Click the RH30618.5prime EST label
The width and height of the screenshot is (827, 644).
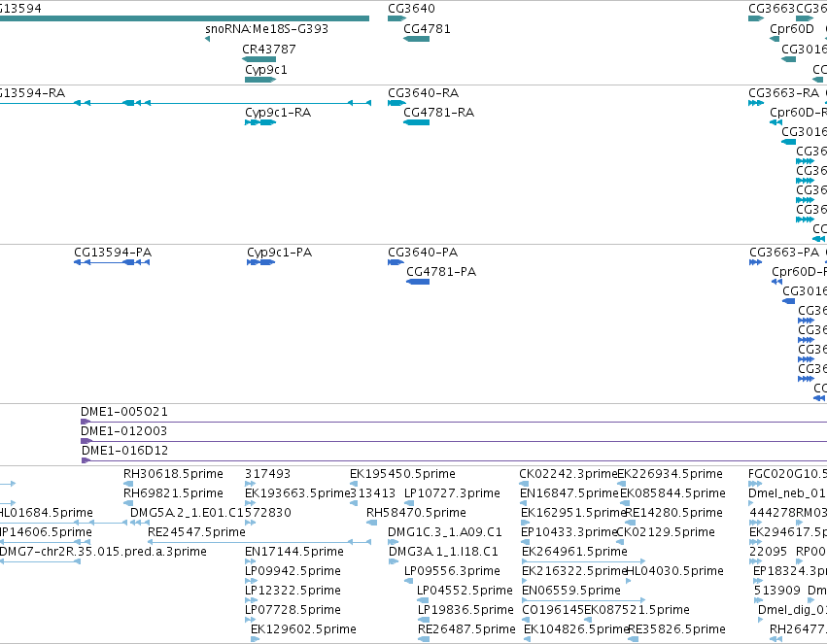pyautogui.click(x=173, y=474)
